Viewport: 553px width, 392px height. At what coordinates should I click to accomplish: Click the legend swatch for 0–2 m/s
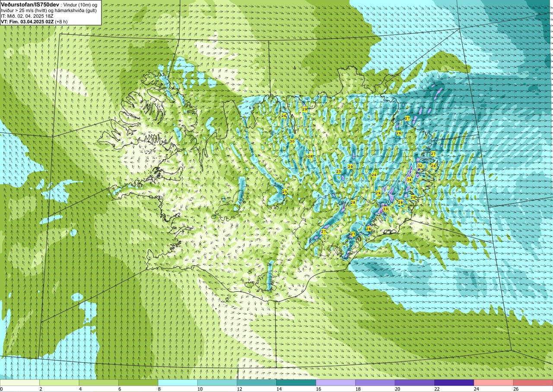tap(20, 383)
